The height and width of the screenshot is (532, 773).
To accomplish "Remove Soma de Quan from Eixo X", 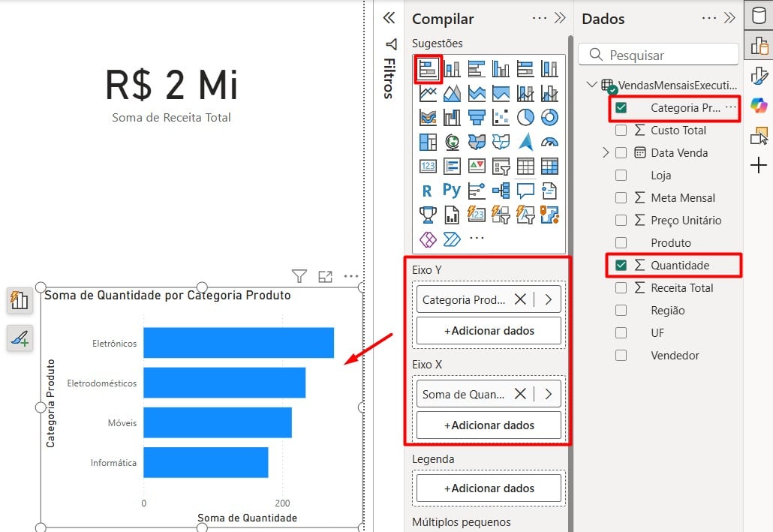I will (x=520, y=394).
